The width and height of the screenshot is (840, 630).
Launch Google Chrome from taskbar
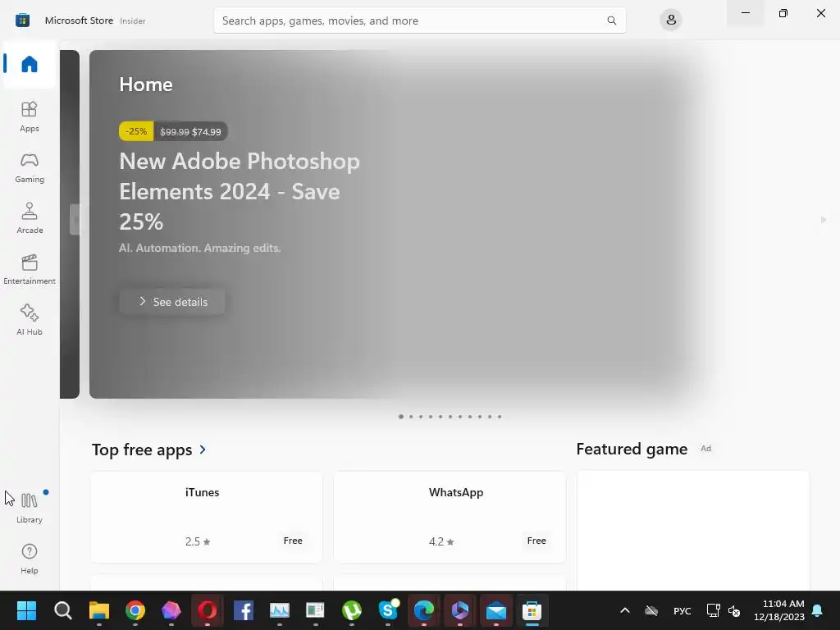pyautogui.click(x=135, y=610)
